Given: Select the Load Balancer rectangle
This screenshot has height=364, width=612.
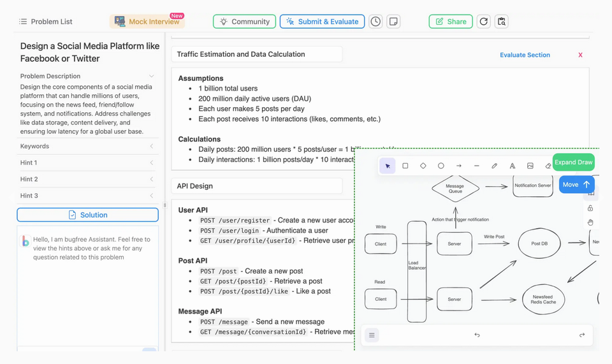Looking at the screenshot, I should 416,272.
